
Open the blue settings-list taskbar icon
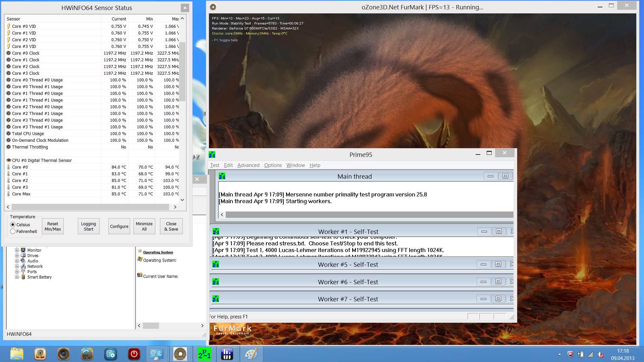coord(111,354)
